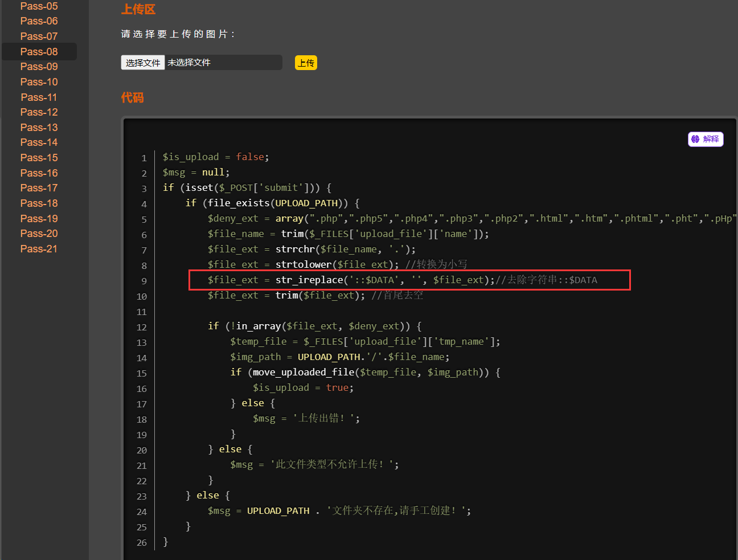
Task: Select the highlighted Pass-08 item
Action: (39, 52)
